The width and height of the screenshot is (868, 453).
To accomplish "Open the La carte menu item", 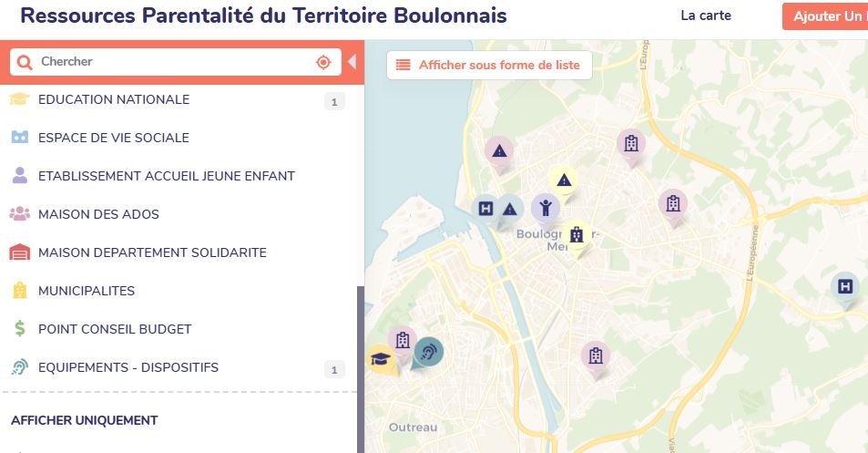I will point(706,15).
